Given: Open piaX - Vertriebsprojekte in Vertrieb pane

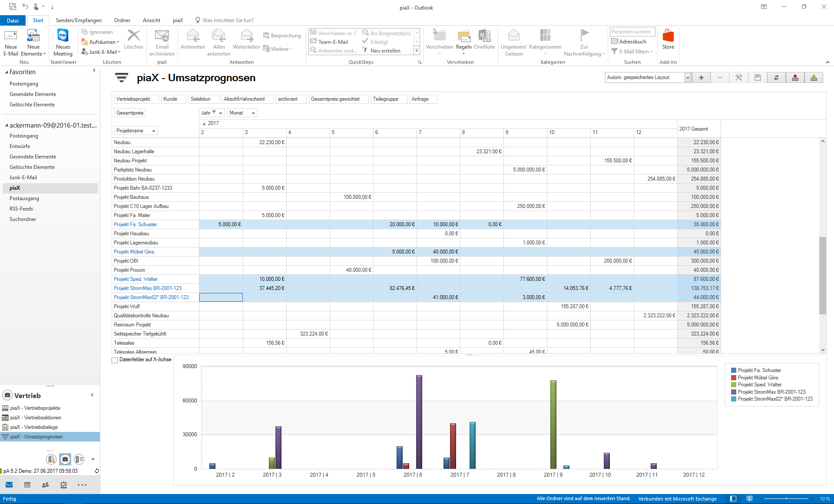Looking at the screenshot, I should 35,408.
